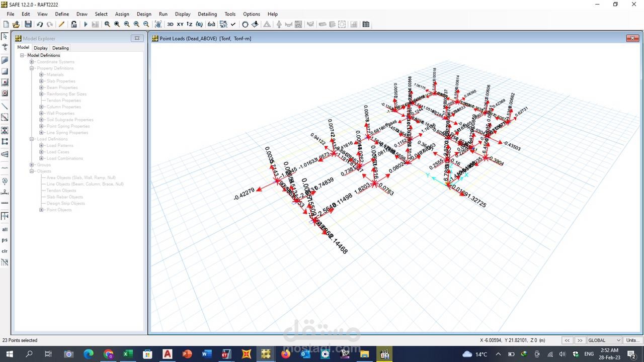Select the pointer tool in left toolbar
The height and width of the screenshot is (362, 644).
click(5, 37)
